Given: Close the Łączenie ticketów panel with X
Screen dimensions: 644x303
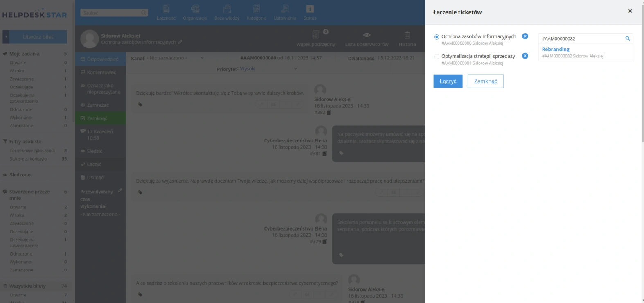Looking at the screenshot, I should (630, 11).
